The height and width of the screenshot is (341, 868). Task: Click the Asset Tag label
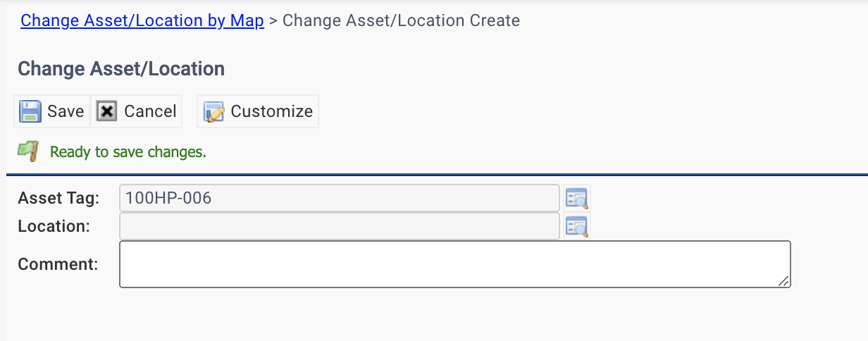(x=59, y=198)
